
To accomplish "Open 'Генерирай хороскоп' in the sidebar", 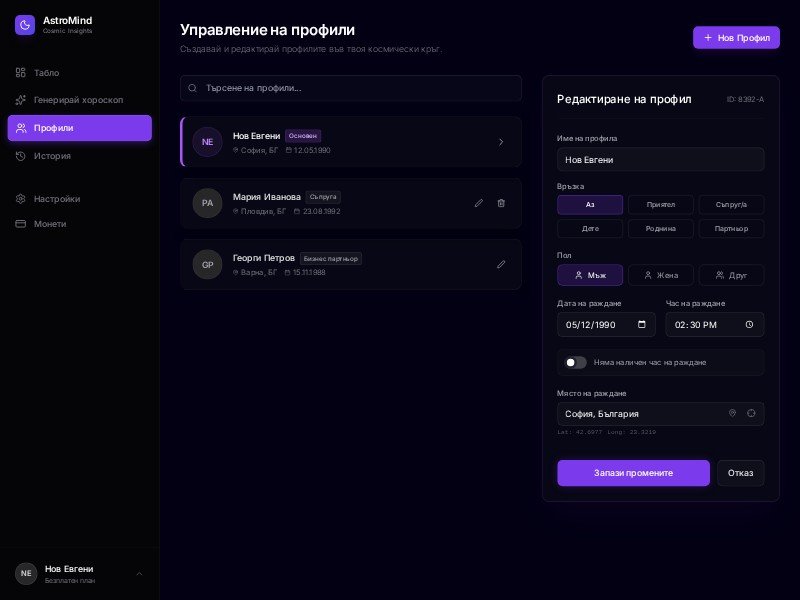I will [x=78, y=100].
